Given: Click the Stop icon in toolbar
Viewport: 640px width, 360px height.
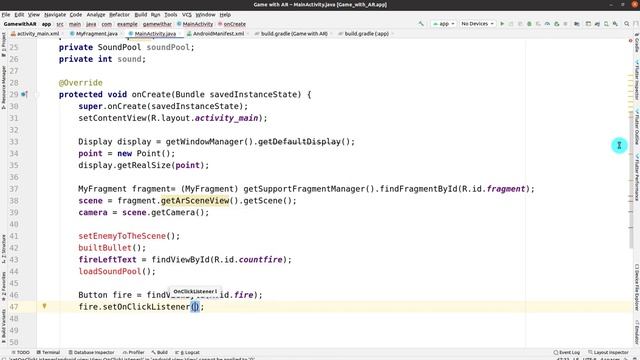Looking at the screenshot, I should 565,24.
